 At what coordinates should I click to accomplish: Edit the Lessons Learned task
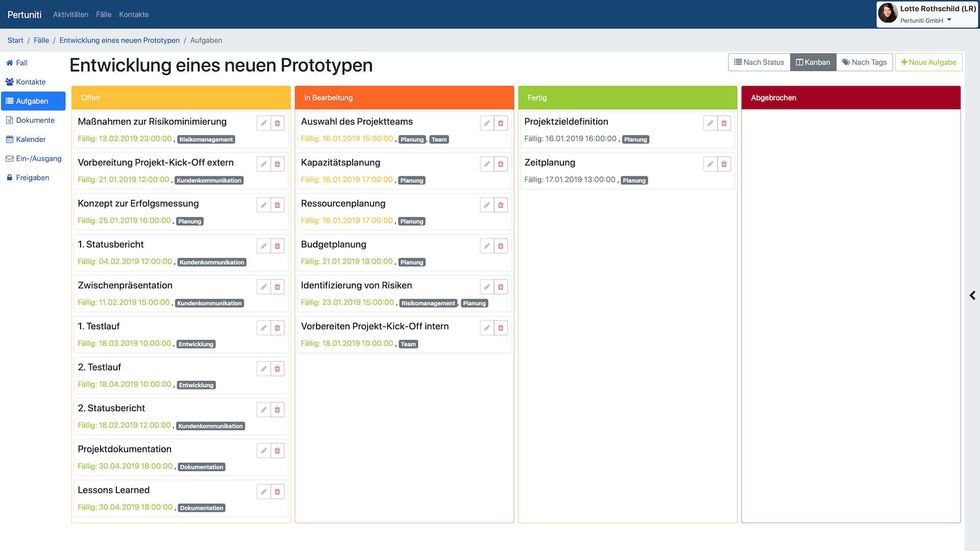coord(263,492)
